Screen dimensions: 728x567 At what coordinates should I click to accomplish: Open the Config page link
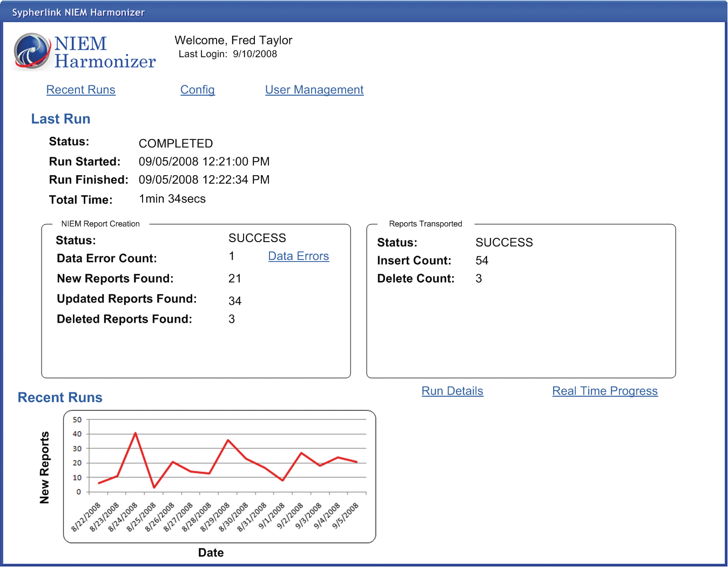click(x=197, y=90)
